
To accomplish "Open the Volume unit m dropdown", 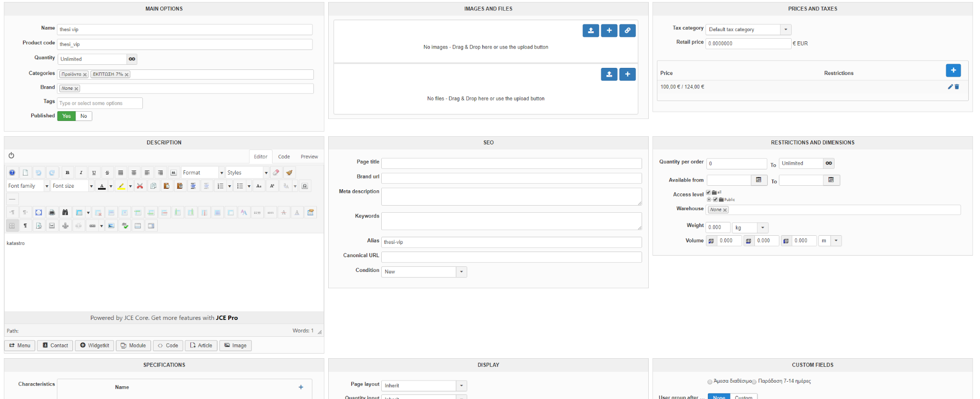I will click(x=830, y=241).
